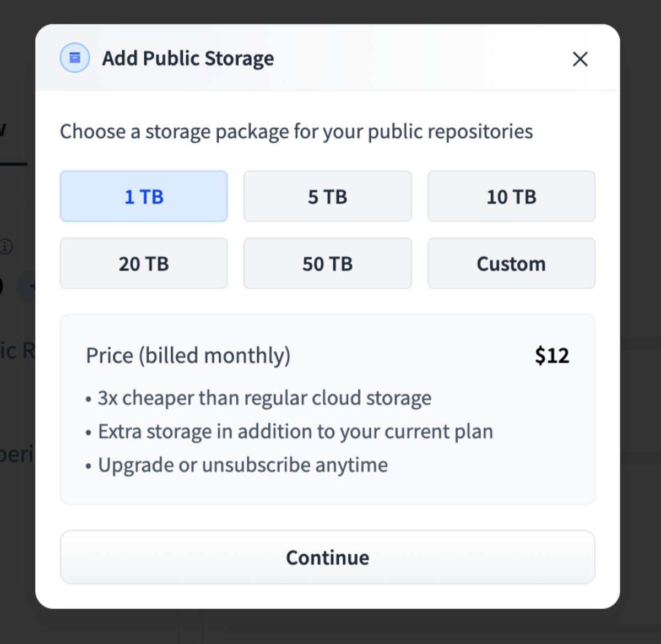The image size is (661, 644).
Task: Pick the 10 TB storage package
Action: 511,197
